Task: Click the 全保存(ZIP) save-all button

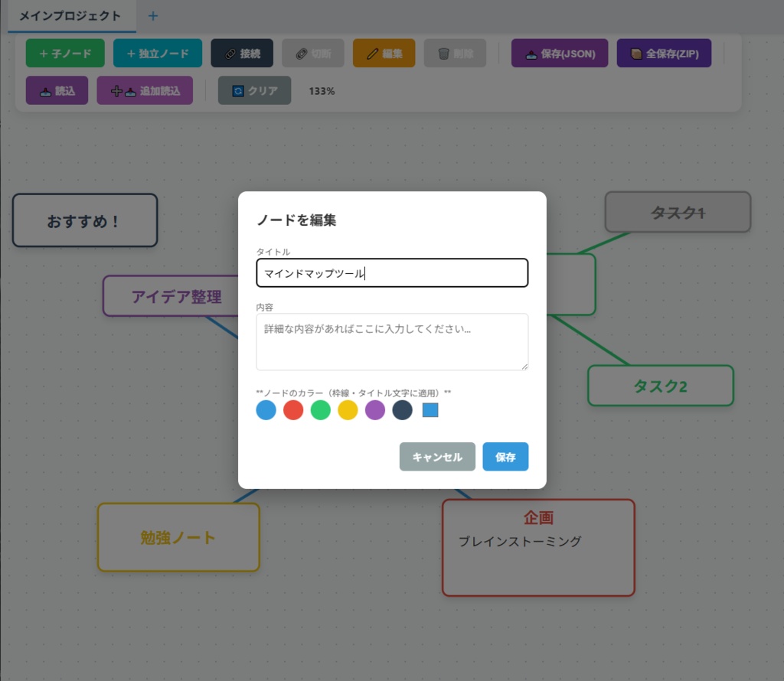Action: pos(664,53)
